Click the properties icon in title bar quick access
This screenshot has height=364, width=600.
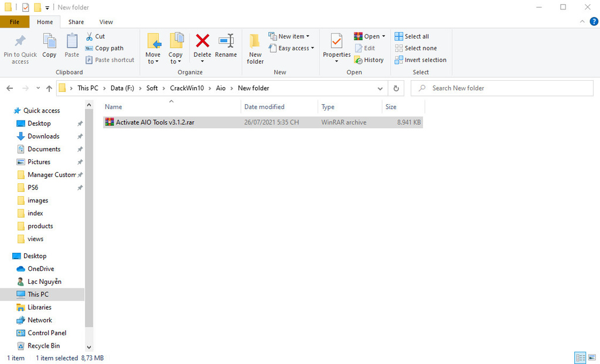(x=26, y=7)
